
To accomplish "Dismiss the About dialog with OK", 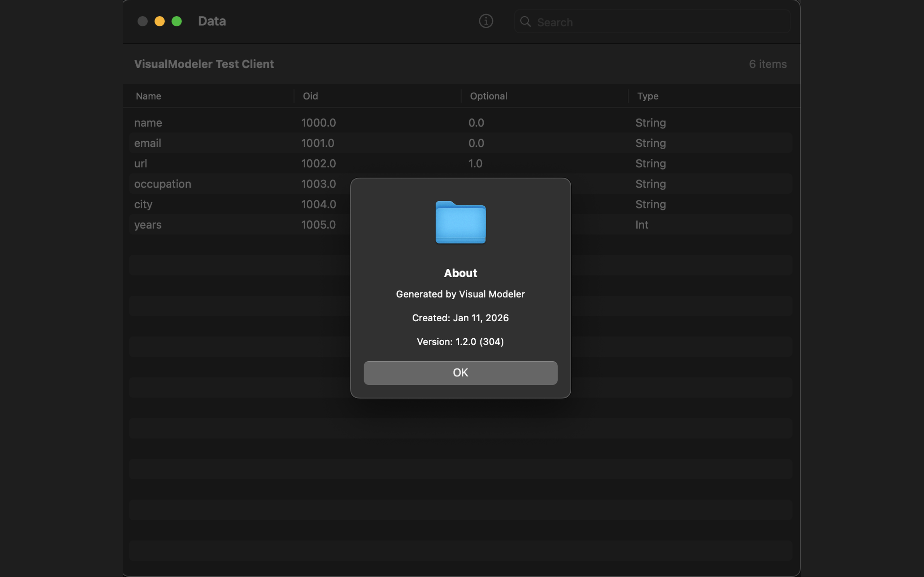I will point(460,373).
